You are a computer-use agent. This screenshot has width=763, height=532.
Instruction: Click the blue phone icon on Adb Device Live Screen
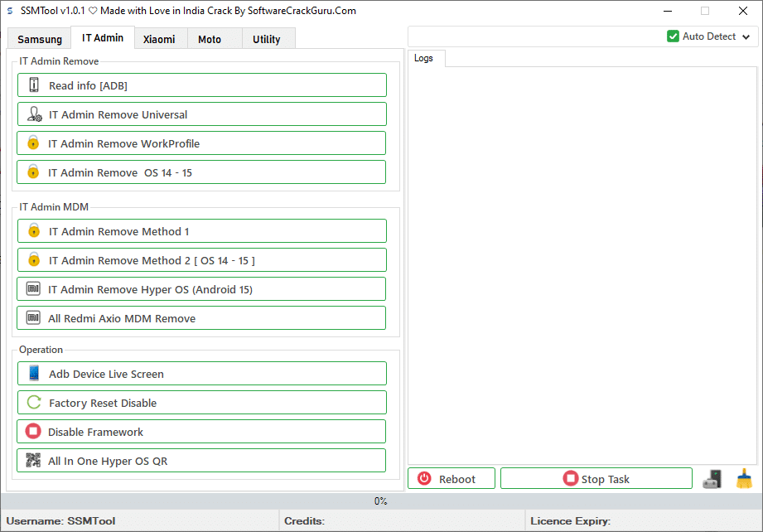(31, 373)
